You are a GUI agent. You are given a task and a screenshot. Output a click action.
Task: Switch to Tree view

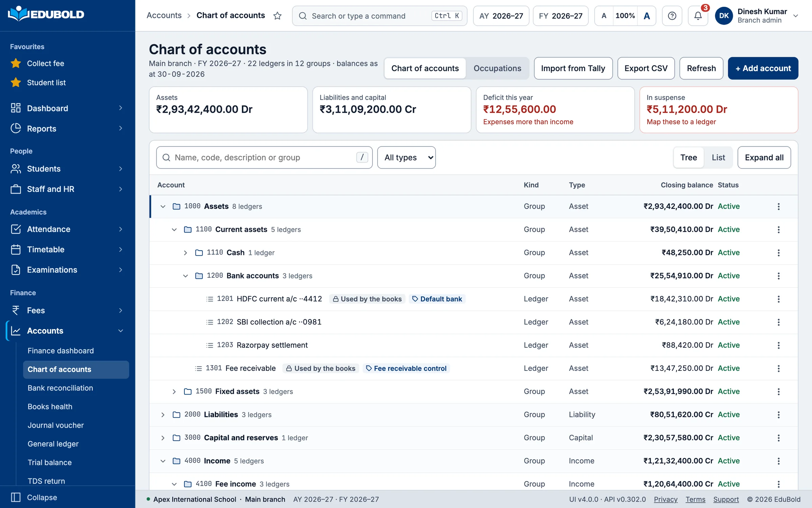(689, 157)
